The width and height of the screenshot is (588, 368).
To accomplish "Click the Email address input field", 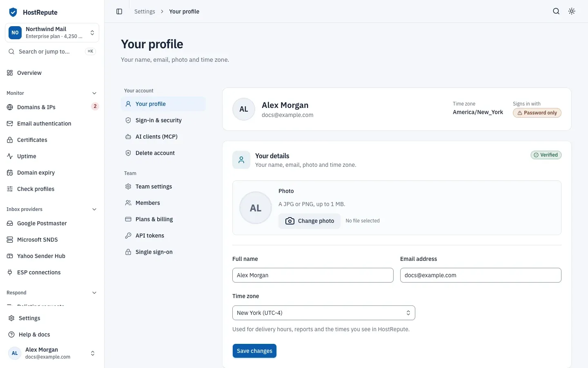I will pos(481,275).
